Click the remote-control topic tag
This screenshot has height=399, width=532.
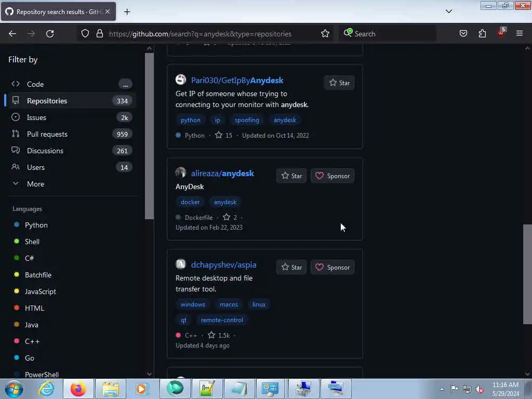222,320
